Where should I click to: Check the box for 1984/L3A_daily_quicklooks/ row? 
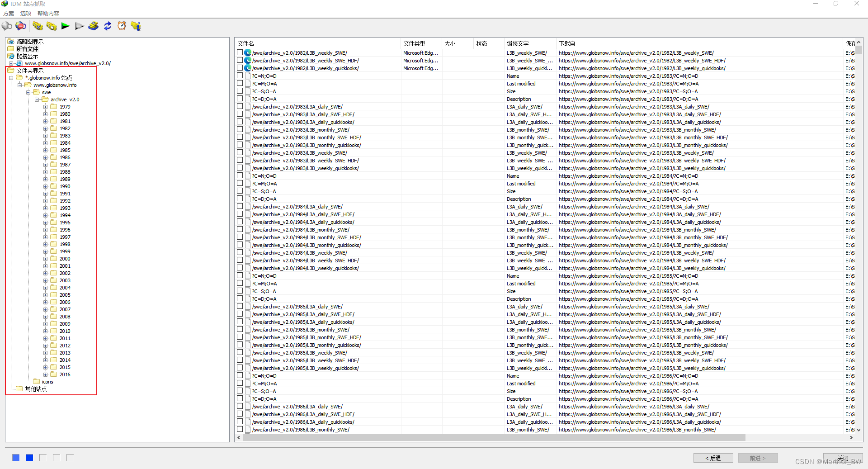coord(240,222)
